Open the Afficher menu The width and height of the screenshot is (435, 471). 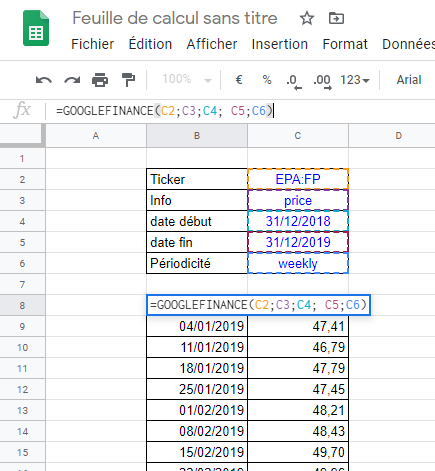[x=212, y=44]
